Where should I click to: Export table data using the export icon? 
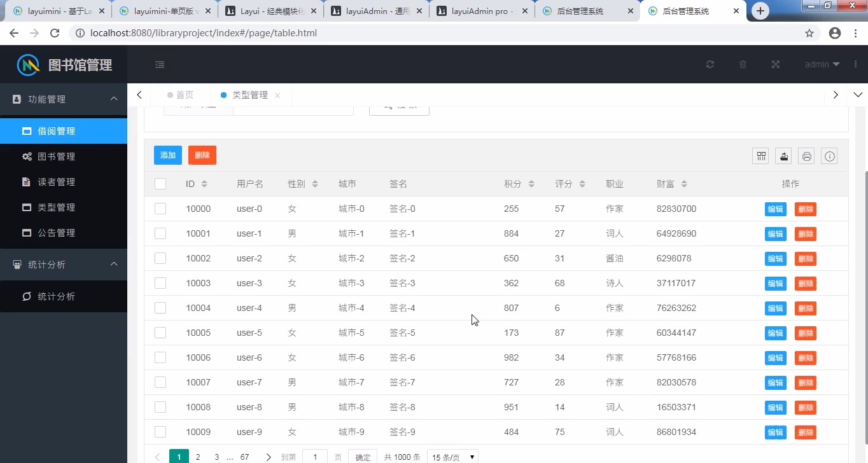pos(783,156)
